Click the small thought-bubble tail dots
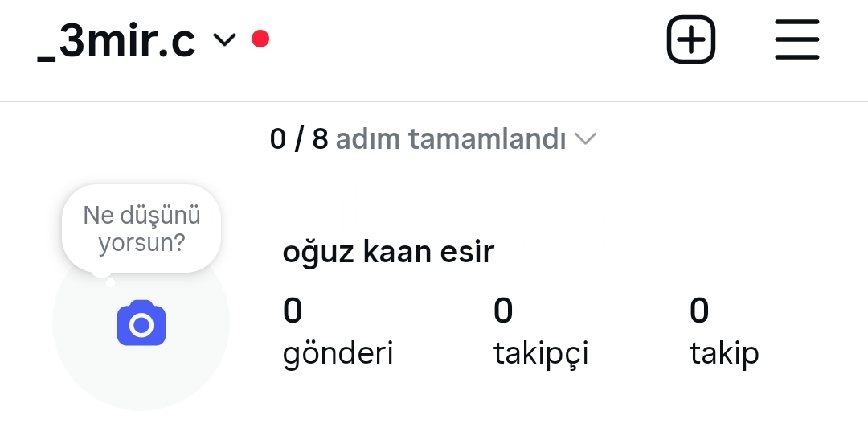Viewport: 868px width, 432px height. click(x=104, y=276)
